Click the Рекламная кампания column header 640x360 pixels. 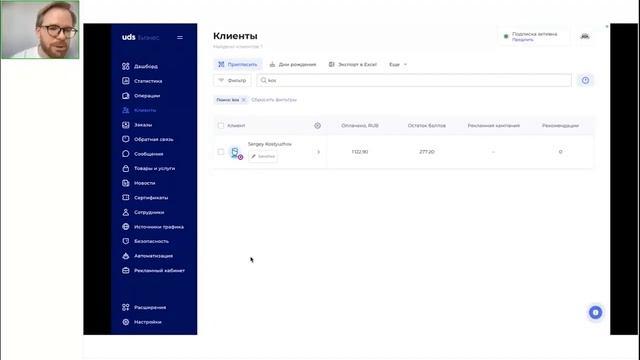[493, 126]
